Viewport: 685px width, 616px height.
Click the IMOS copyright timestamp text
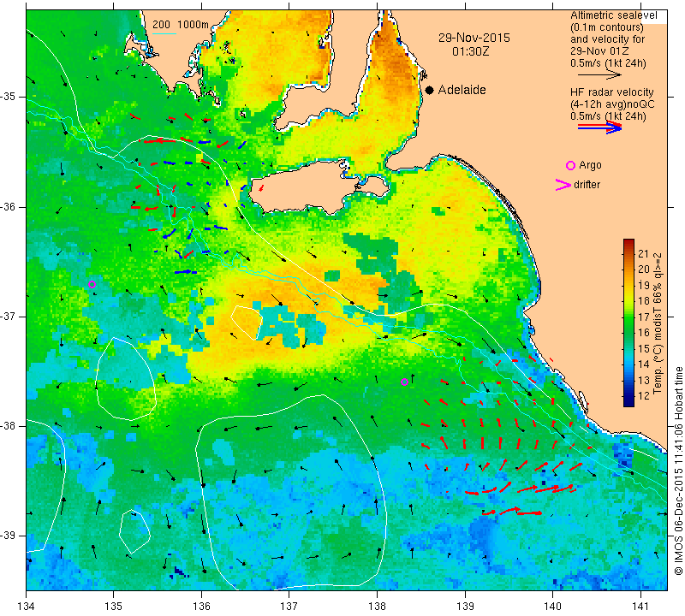point(678,471)
